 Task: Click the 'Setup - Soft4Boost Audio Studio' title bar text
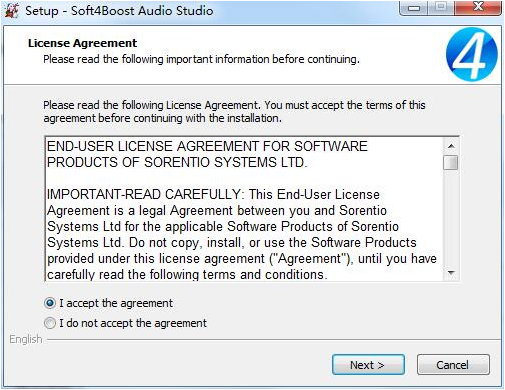point(119,10)
